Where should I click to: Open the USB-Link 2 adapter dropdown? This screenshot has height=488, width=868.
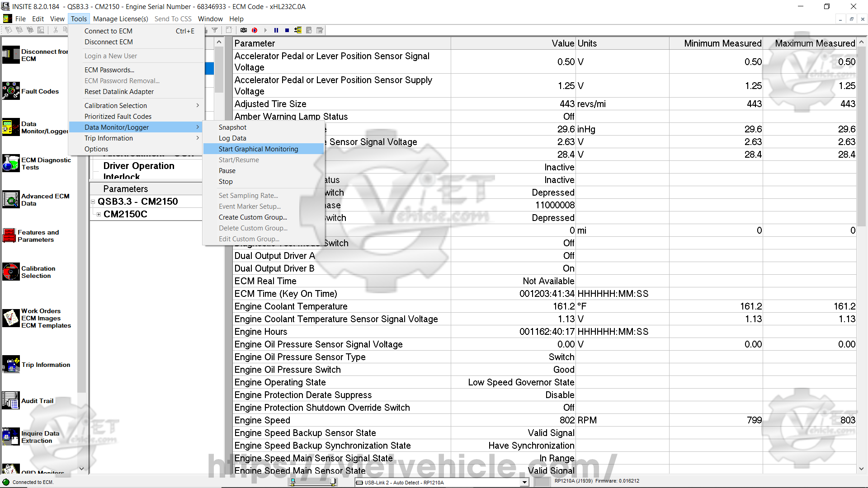point(524,482)
